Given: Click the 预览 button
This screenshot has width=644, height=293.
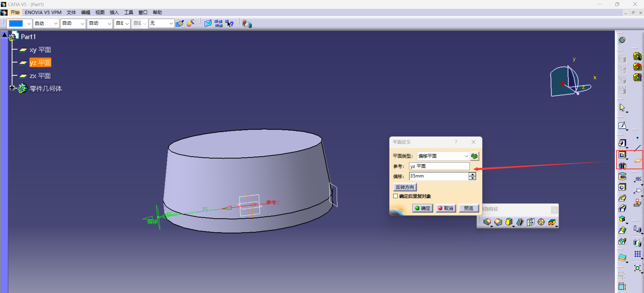Looking at the screenshot, I should pyautogui.click(x=468, y=208).
